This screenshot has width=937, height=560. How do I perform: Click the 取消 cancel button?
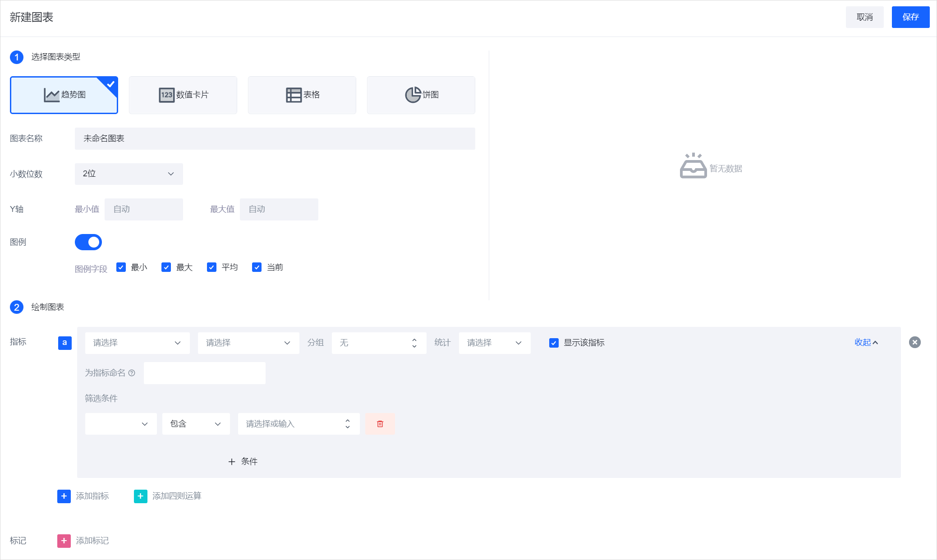pos(865,17)
